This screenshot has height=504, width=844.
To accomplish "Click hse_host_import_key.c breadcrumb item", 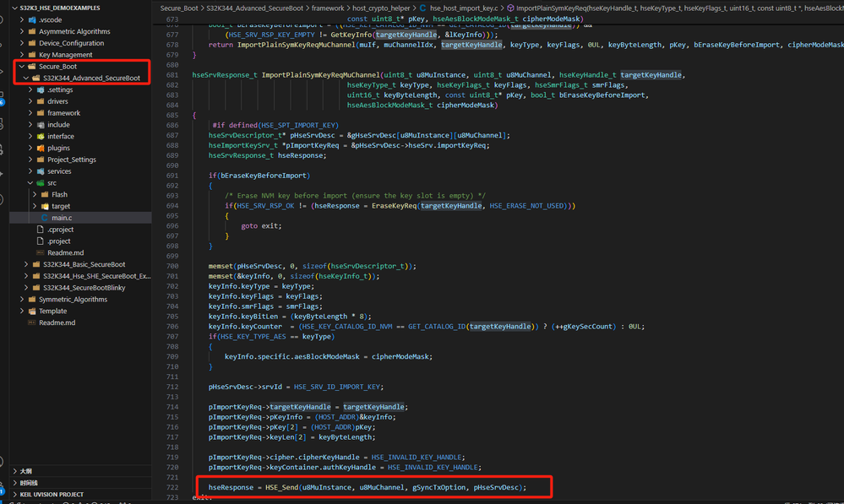I will (464, 8).
